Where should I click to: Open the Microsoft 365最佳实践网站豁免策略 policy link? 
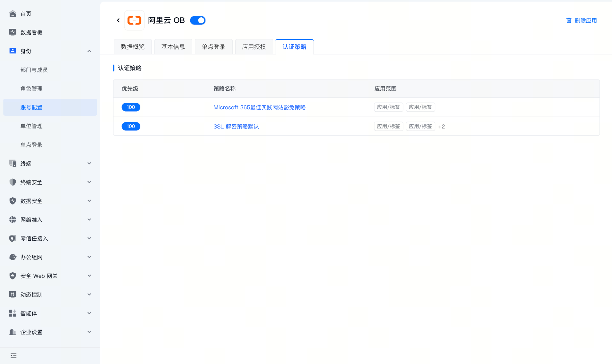(260, 107)
